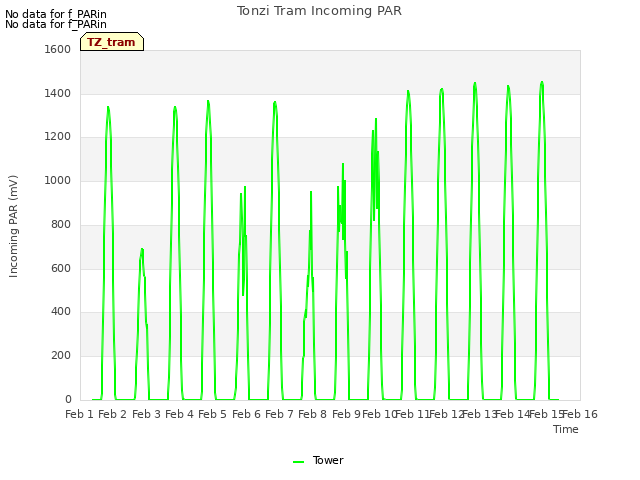This screenshot has height=480, width=640.
Task: Click the 1400 y-axis tick label
Action: click(x=58, y=93)
